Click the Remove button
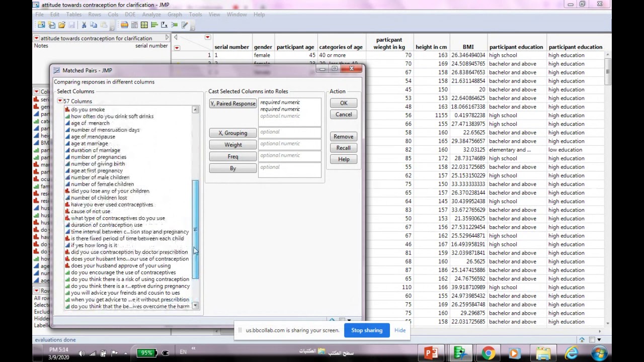Image resolution: width=644 pixels, height=362 pixels. (x=344, y=137)
